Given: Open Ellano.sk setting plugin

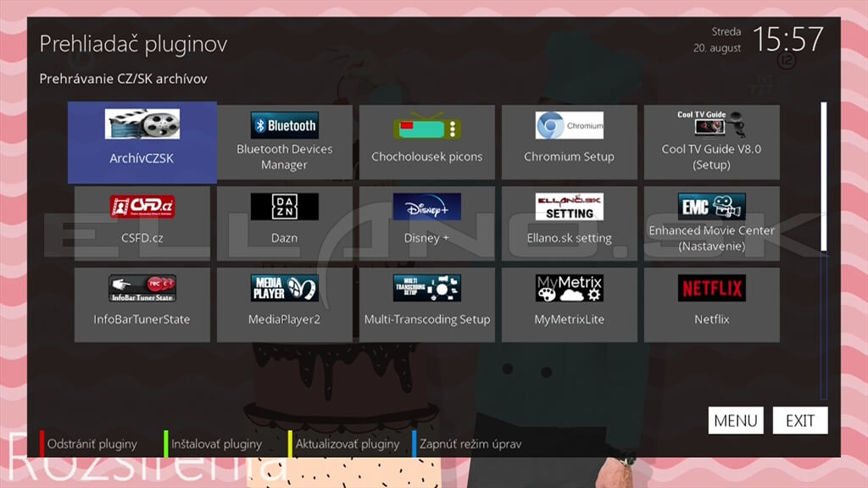Looking at the screenshot, I should pyautogui.click(x=569, y=223).
